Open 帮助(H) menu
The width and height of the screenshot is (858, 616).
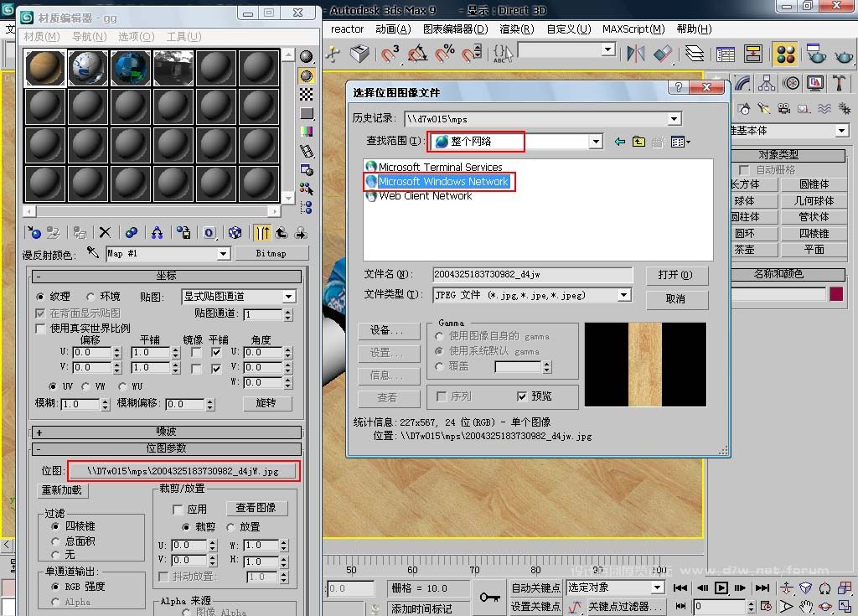(694, 29)
